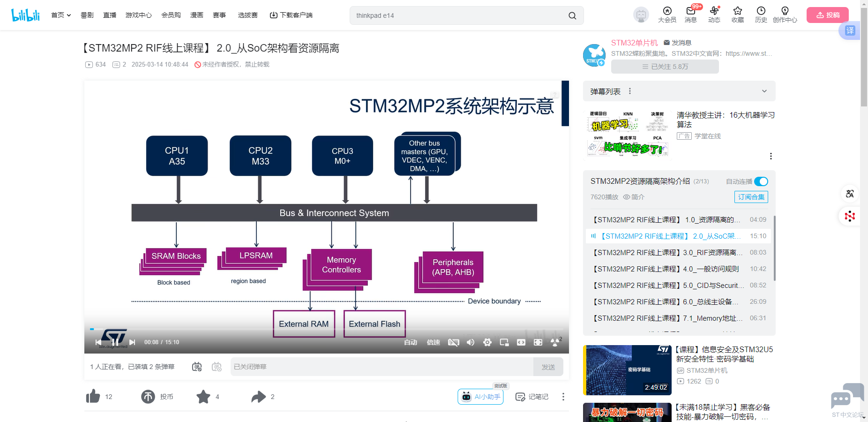Pause the video playback
This screenshot has height=422, width=868.
coord(115,342)
